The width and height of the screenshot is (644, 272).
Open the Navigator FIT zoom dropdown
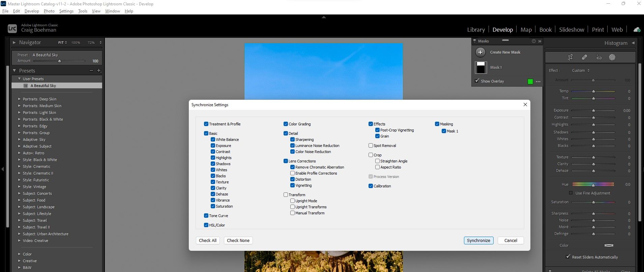click(x=62, y=43)
